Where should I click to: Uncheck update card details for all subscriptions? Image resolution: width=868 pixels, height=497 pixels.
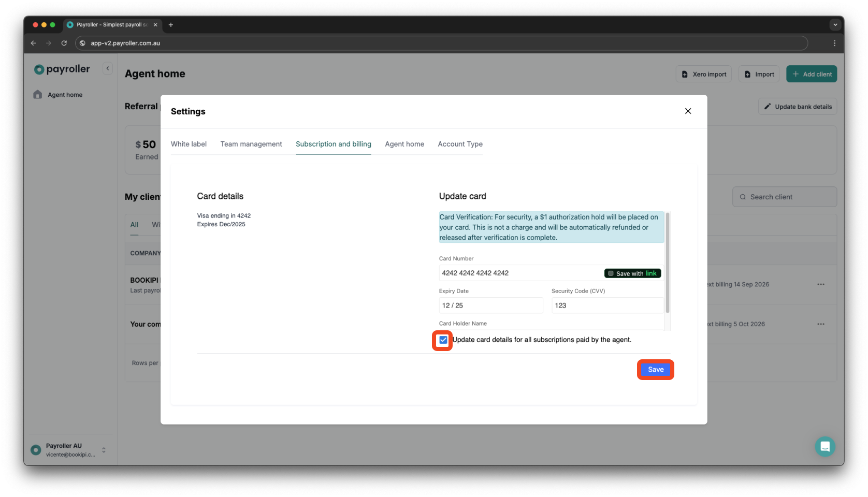pyautogui.click(x=442, y=340)
